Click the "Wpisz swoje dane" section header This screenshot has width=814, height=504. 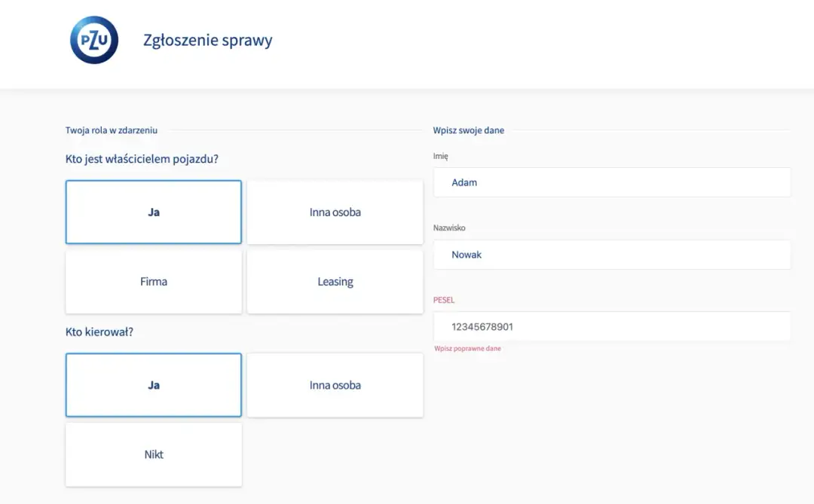pos(469,130)
